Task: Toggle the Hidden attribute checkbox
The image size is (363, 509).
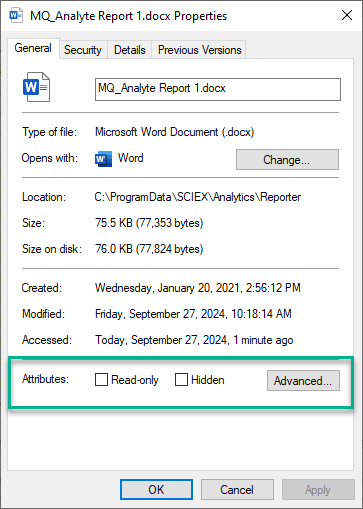Action: tap(181, 380)
